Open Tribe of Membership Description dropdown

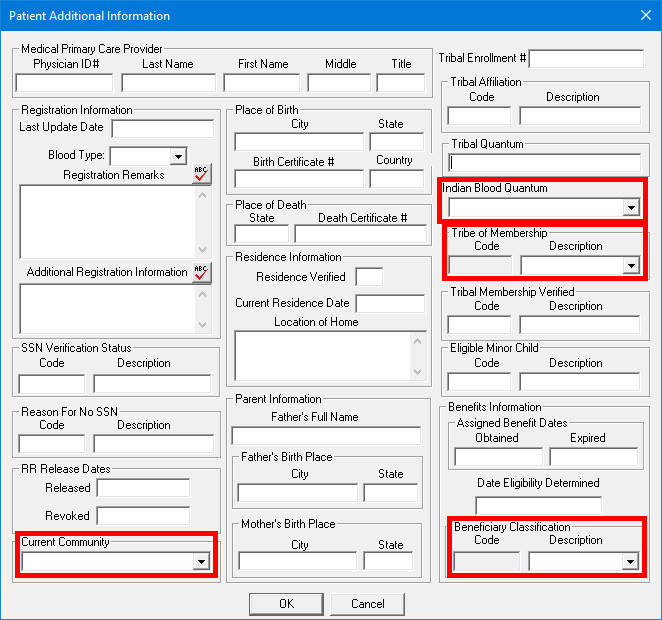coord(630,265)
